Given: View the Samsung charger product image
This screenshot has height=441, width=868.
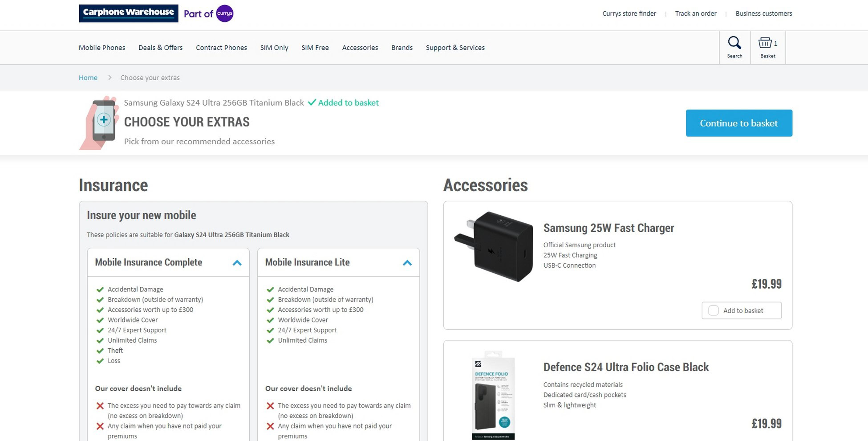Looking at the screenshot, I should point(494,246).
